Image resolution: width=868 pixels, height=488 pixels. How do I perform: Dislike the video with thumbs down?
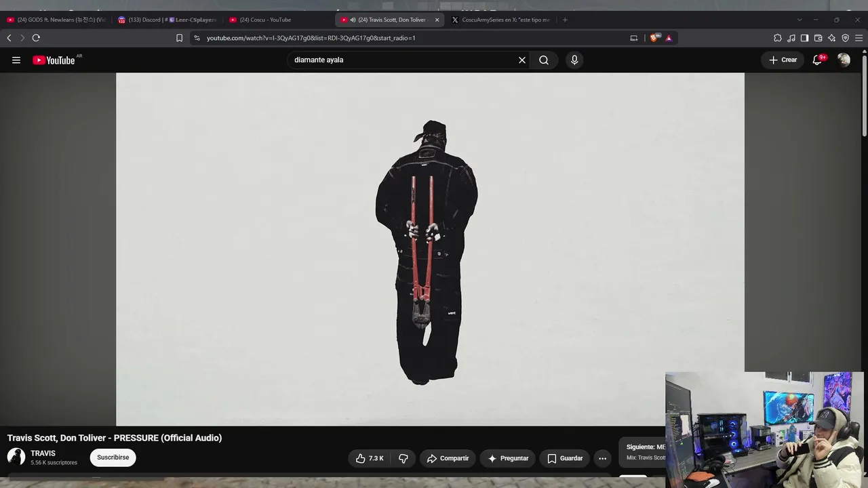[x=403, y=459]
